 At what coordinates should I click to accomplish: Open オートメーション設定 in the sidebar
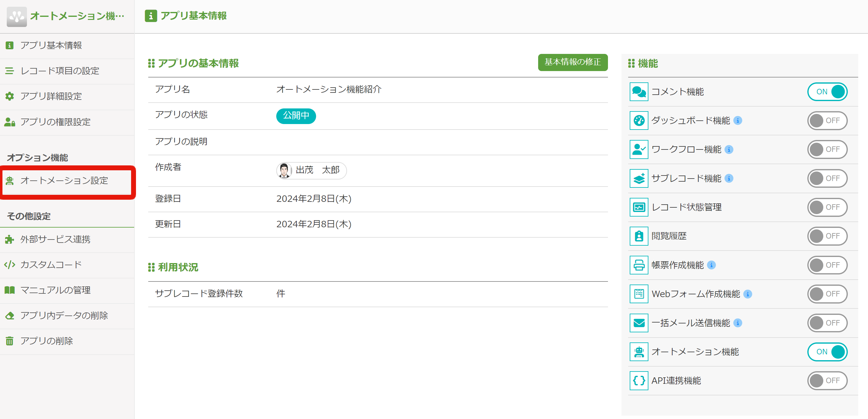pyautogui.click(x=64, y=181)
